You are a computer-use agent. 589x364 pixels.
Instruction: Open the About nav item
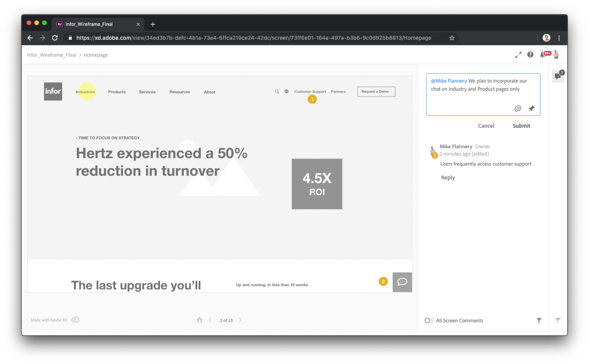210,92
